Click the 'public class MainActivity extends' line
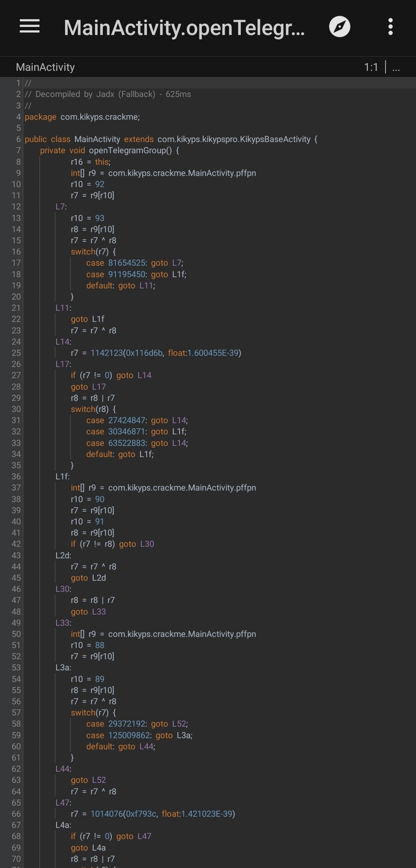This screenshot has height=868, width=416. (171, 139)
